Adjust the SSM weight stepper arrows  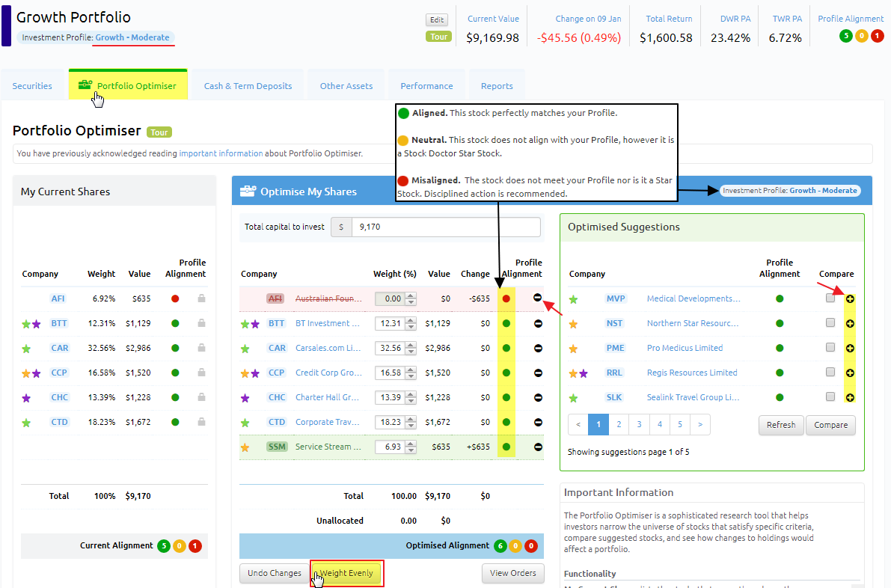tap(411, 447)
